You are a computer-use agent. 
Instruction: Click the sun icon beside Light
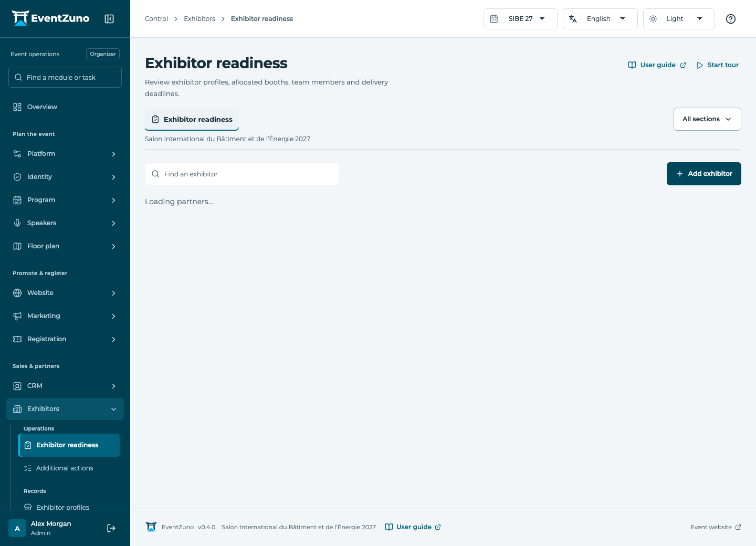(x=653, y=19)
